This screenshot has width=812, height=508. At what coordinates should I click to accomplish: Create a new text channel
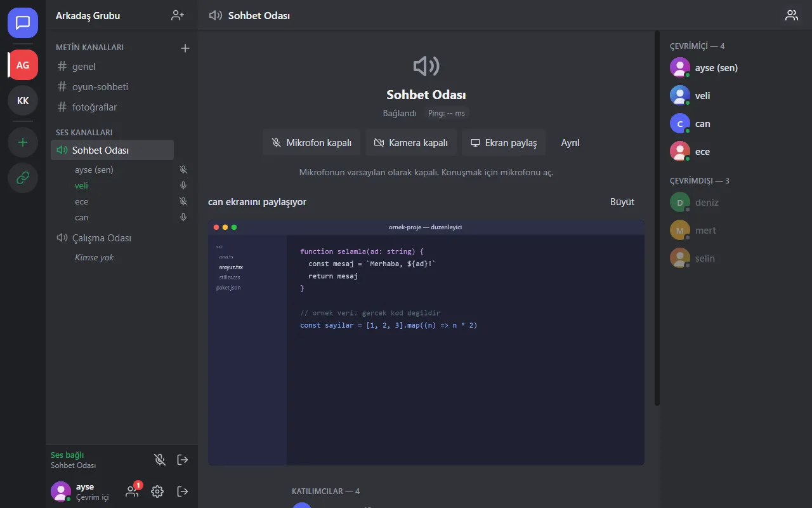(x=185, y=48)
